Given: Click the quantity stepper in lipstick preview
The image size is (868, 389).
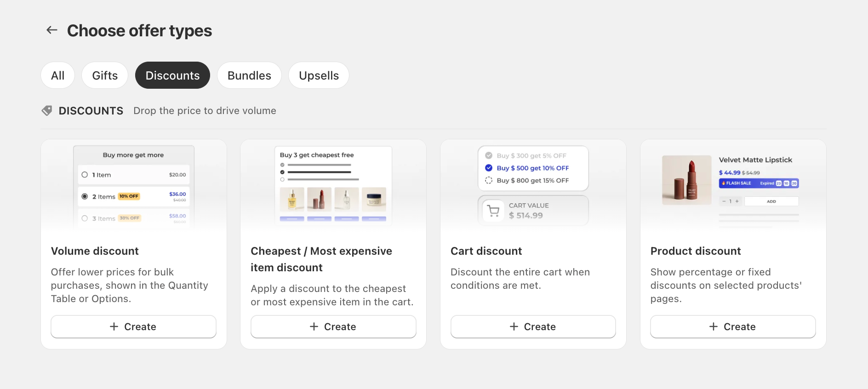Looking at the screenshot, I should tap(730, 201).
